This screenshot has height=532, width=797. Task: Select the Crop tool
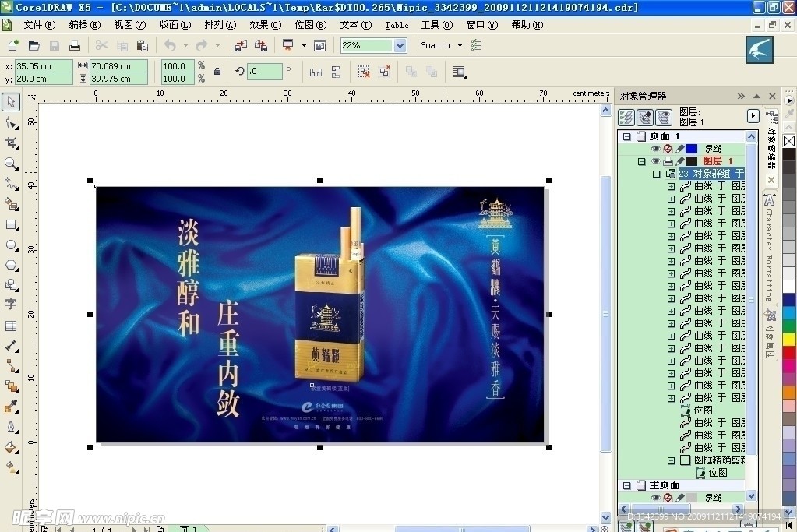click(11, 143)
